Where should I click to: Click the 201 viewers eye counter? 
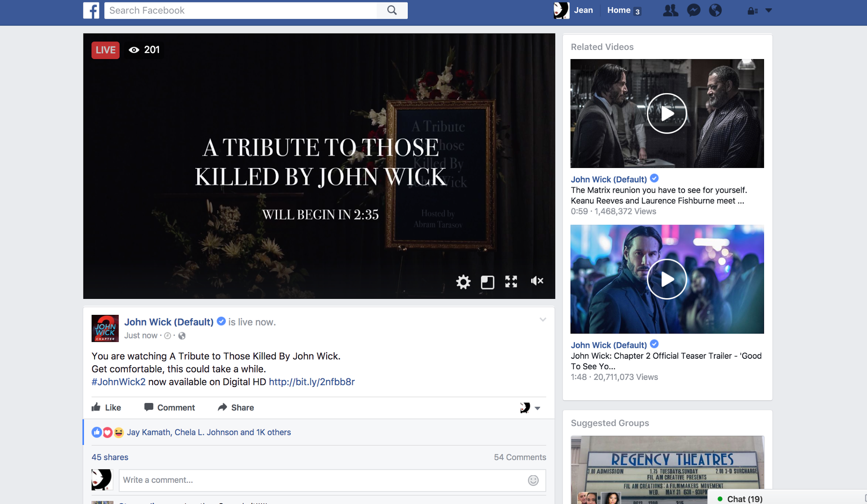[144, 50]
